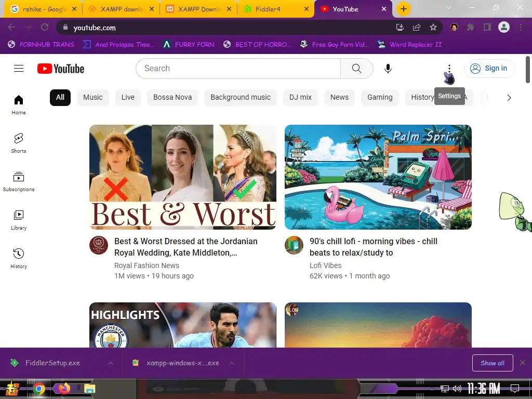Open the FiddlerSetup.exe download

(x=52, y=363)
